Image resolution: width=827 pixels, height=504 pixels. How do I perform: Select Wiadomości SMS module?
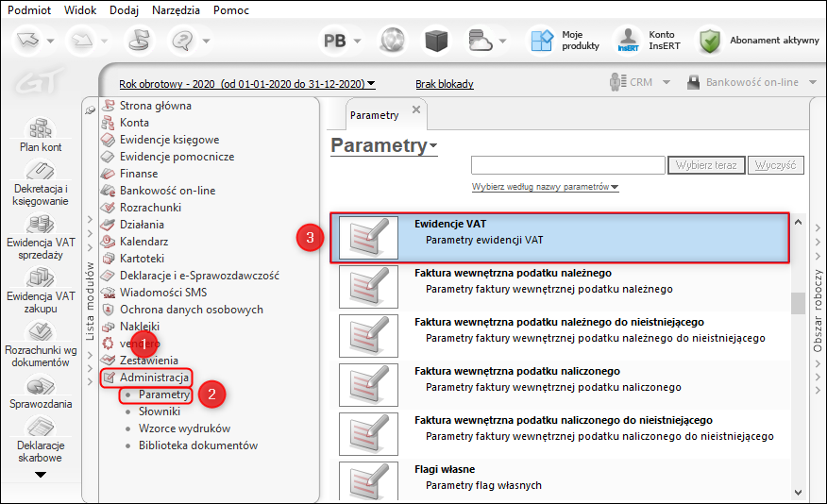pos(163,292)
